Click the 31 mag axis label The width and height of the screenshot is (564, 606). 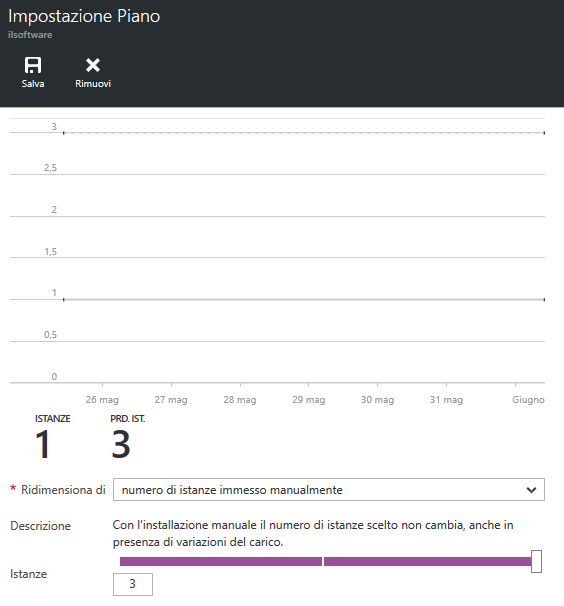pyautogui.click(x=446, y=400)
